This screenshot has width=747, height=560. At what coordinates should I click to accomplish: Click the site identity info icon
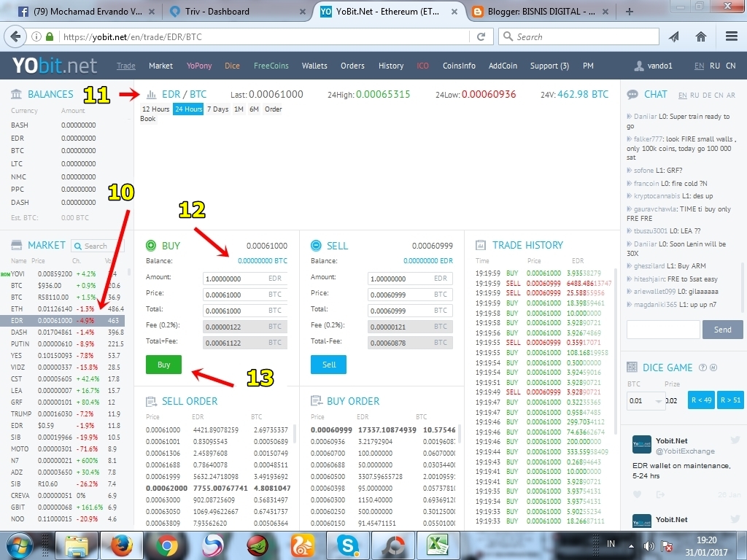tap(36, 36)
